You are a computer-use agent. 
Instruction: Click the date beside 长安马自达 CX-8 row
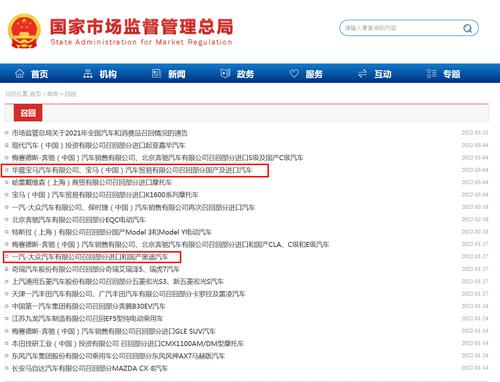click(475, 368)
